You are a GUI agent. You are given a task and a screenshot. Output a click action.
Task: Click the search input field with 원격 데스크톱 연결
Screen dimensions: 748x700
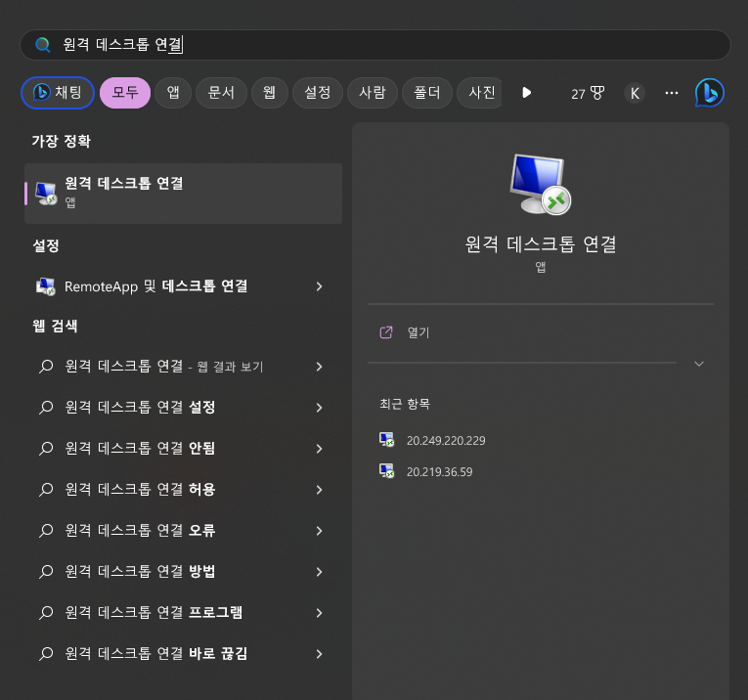374,45
